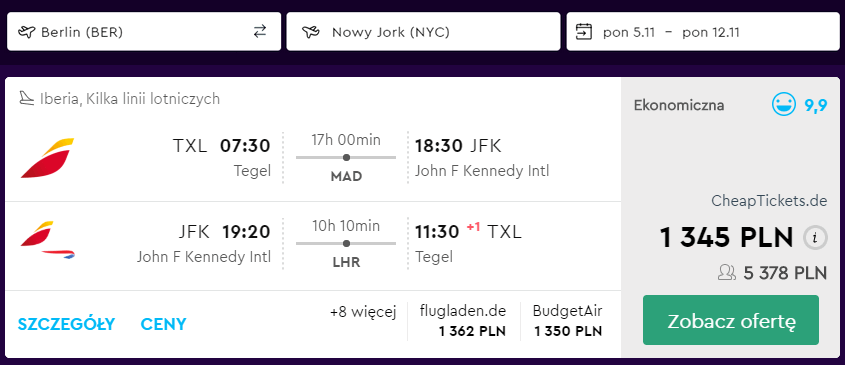Open the calendar icon in date field

click(584, 32)
